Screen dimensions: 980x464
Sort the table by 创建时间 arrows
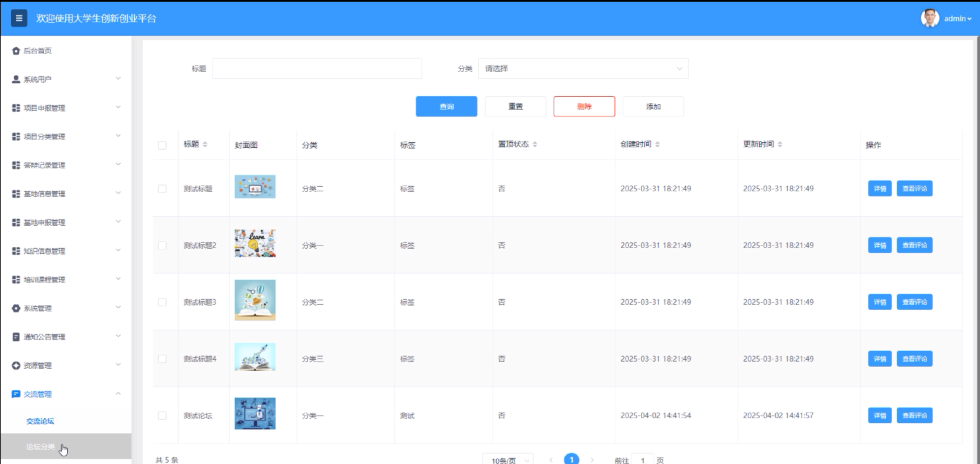pos(657,145)
